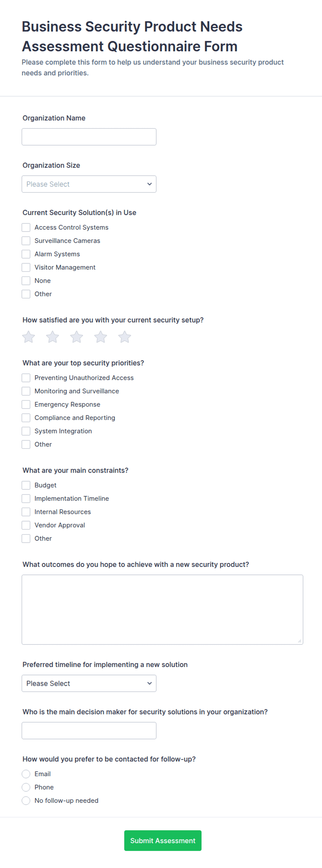The width and height of the screenshot is (322, 868).
Task: Pick No follow-up needed option
Action: pos(26,801)
